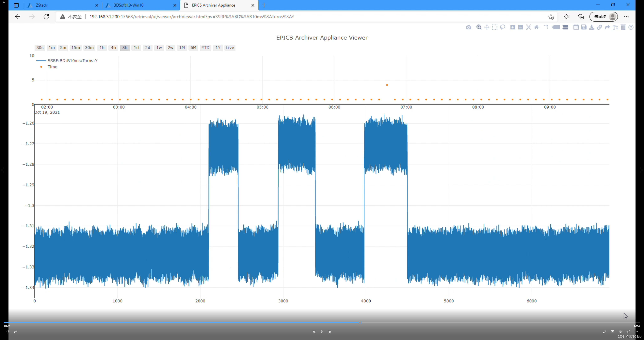Click the calendar date picker icon
Image resolution: width=644 pixels, height=340 pixels.
tap(576, 27)
